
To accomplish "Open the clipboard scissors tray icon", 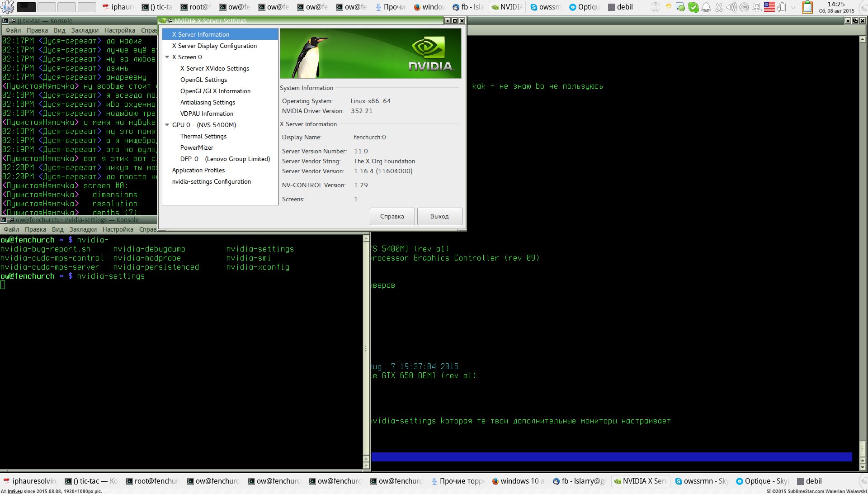I will (718, 7).
